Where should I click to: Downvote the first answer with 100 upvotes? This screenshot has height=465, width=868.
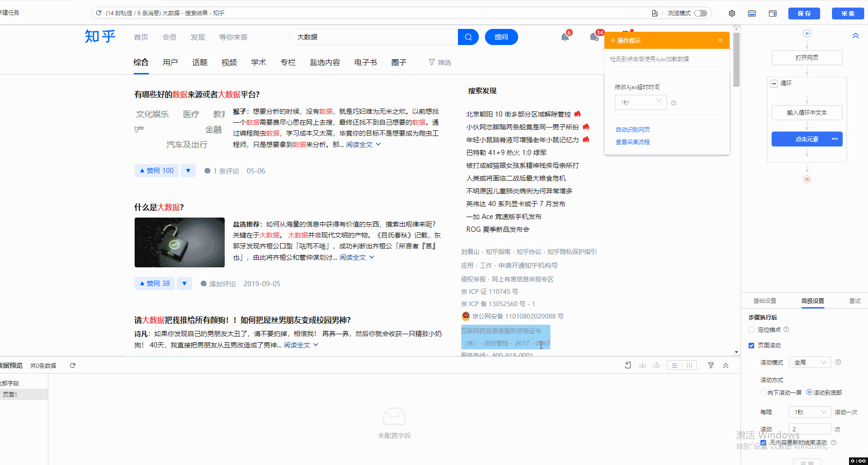coord(188,171)
